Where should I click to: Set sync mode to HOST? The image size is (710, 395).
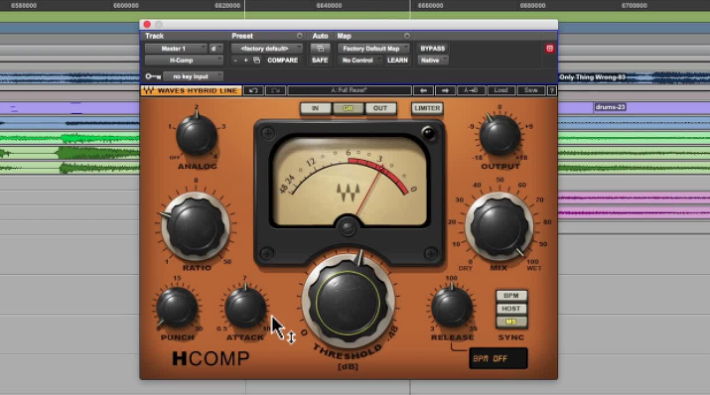511,309
